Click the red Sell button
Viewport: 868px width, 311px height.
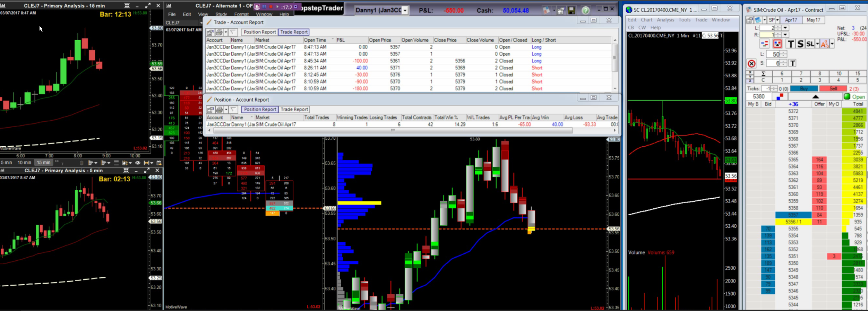[833, 89]
